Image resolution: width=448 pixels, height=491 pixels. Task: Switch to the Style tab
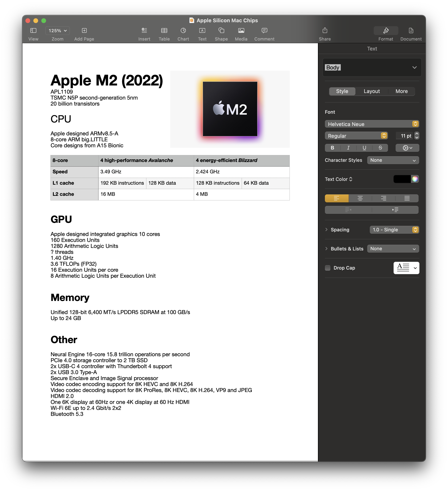click(342, 91)
